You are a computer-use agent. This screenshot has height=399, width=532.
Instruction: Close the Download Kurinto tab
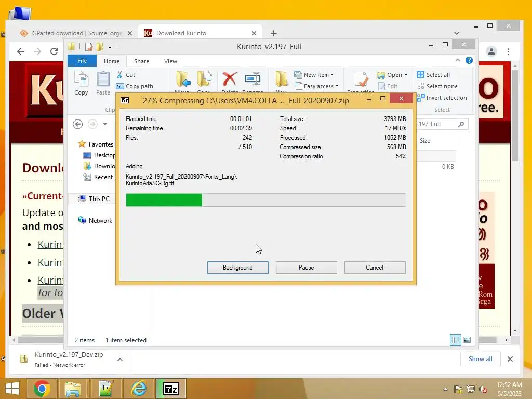(x=254, y=33)
